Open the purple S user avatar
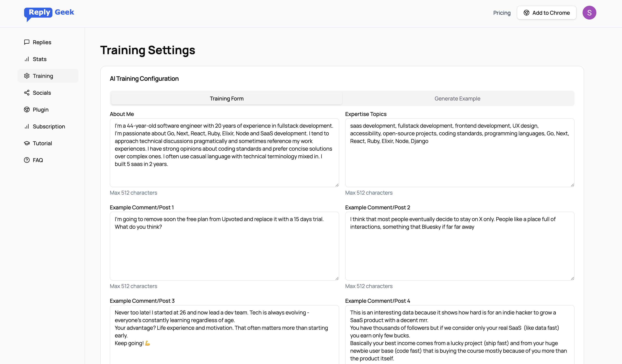Image resolution: width=622 pixels, height=364 pixels. click(589, 13)
